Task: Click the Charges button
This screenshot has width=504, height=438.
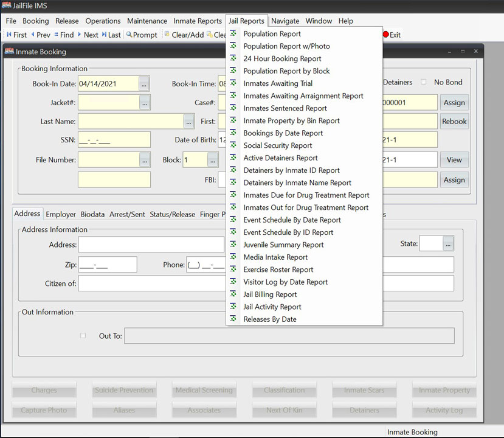Action: (x=44, y=390)
